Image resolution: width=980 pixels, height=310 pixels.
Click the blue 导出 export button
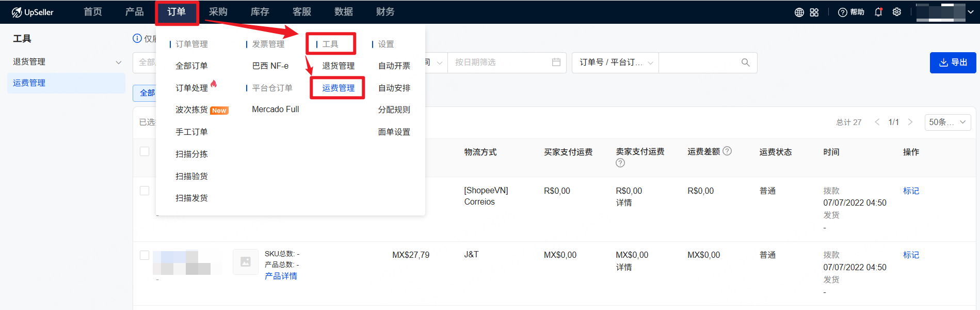953,63
